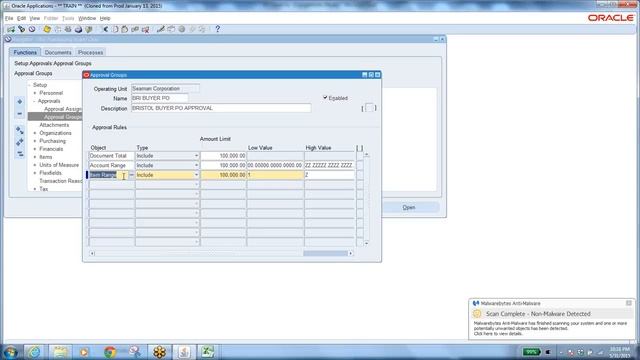Expand the Organizations tree node

(x=35, y=133)
